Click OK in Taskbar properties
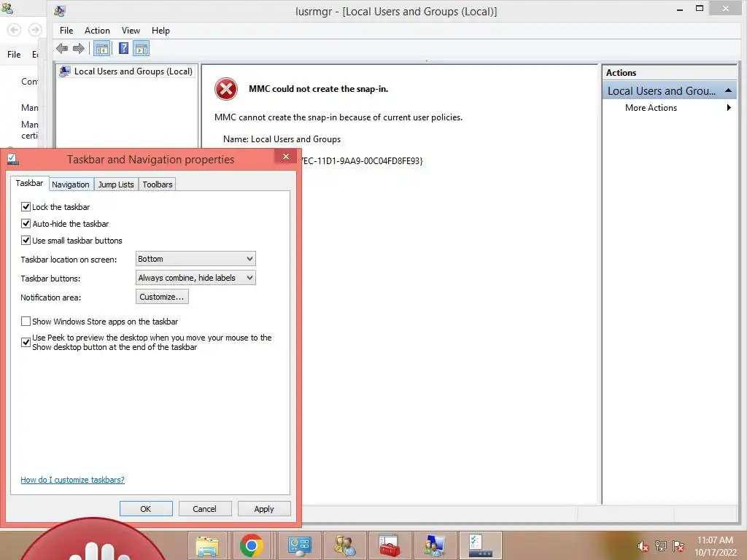The height and width of the screenshot is (560, 747). click(146, 508)
